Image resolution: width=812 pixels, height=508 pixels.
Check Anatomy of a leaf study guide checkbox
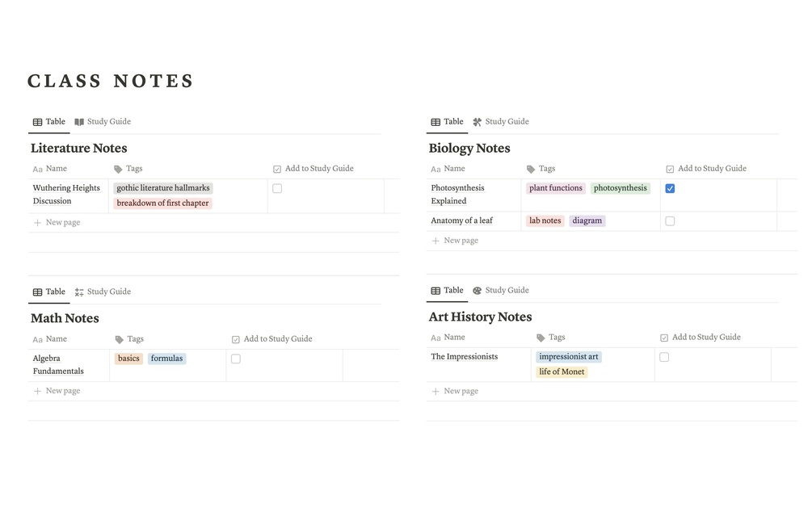(x=670, y=221)
